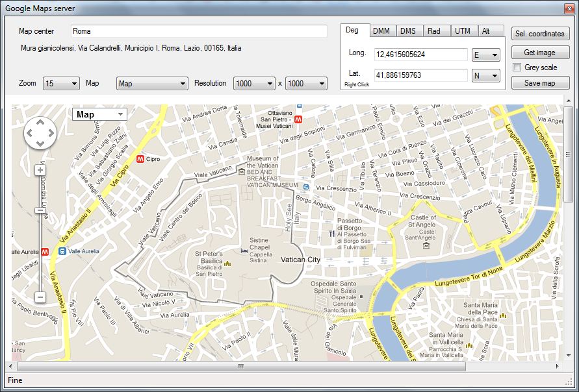Switch to the DMM tab
The image size is (579, 392).
pos(383,31)
